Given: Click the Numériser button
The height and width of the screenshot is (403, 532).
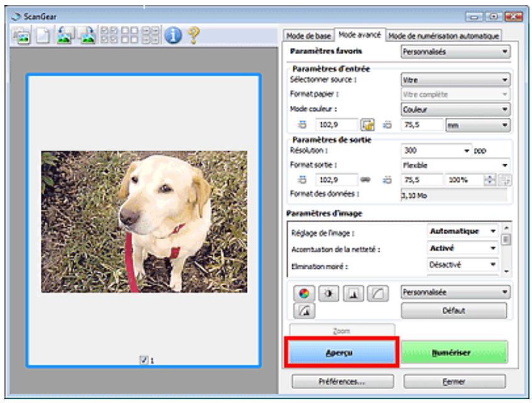Looking at the screenshot, I should 455,353.
